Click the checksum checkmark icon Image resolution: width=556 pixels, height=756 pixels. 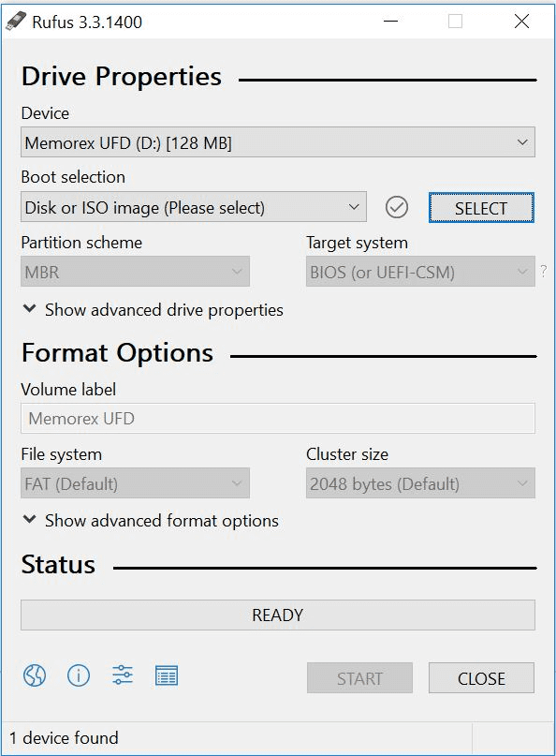click(396, 206)
